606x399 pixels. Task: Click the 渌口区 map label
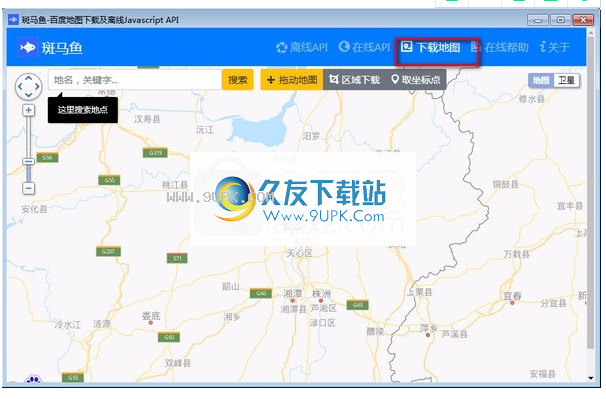[x=323, y=323]
